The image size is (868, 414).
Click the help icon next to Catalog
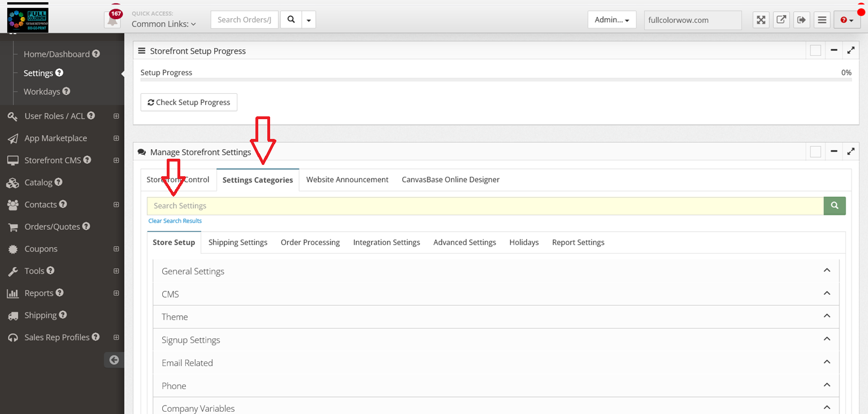coord(59,182)
